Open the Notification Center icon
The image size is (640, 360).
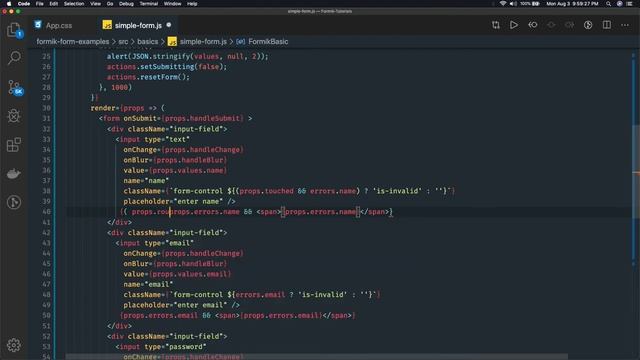[630, 4]
